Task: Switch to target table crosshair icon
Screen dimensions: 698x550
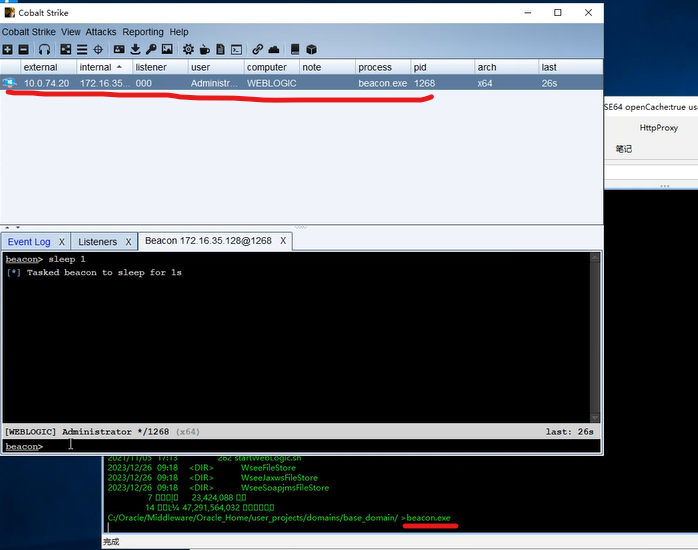Action: click(98, 49)
